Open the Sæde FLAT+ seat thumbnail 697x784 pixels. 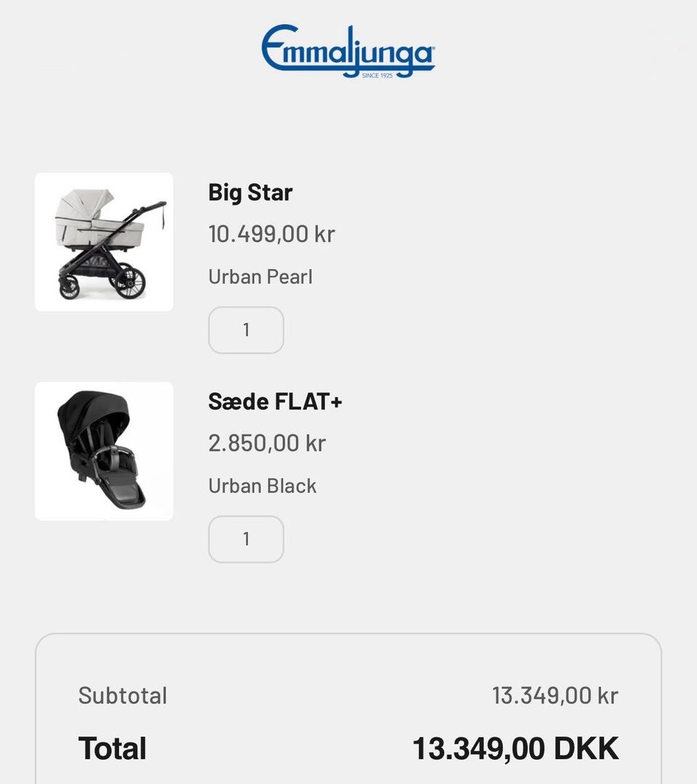pyautogui.click(x=104, y=451)
